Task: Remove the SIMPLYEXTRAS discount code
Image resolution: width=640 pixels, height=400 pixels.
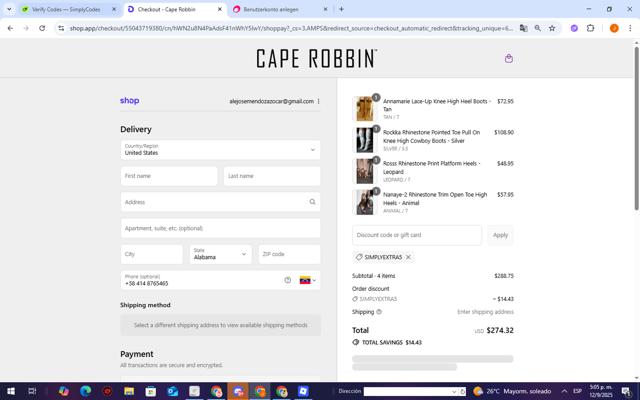Action: click(408, 257)
